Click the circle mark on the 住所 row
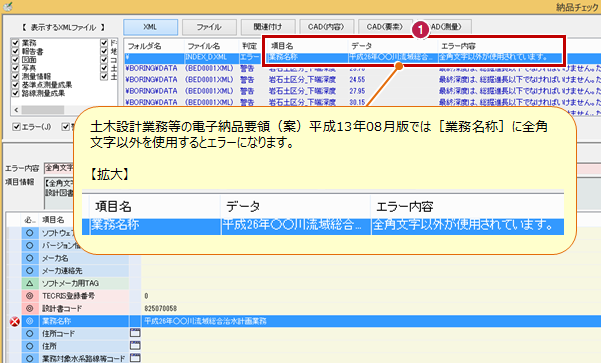This screenshot has width=601, height=363. [30, 346]
